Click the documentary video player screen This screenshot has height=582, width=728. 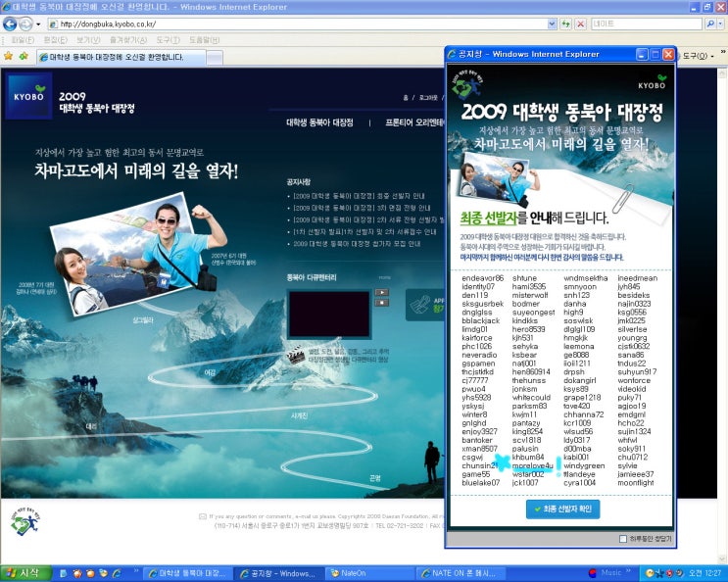[x=328, y=315]
